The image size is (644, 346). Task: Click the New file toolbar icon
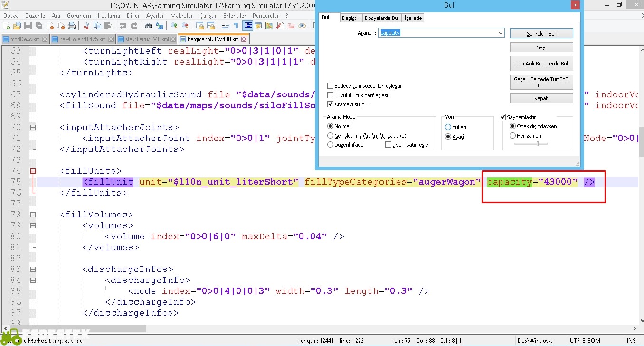pyautogui.click(x=6, y=26)
